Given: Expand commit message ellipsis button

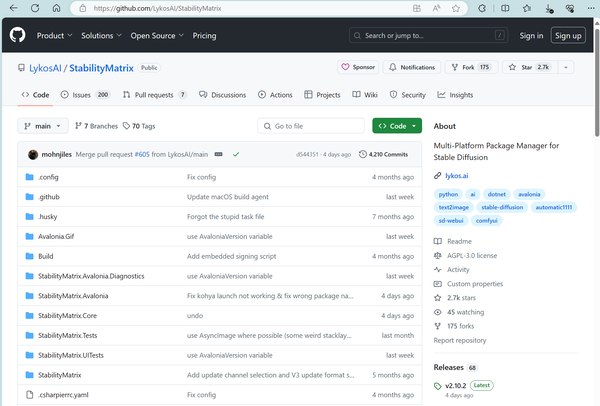Looking at the screenshot, I should click(x=218, y=154).
